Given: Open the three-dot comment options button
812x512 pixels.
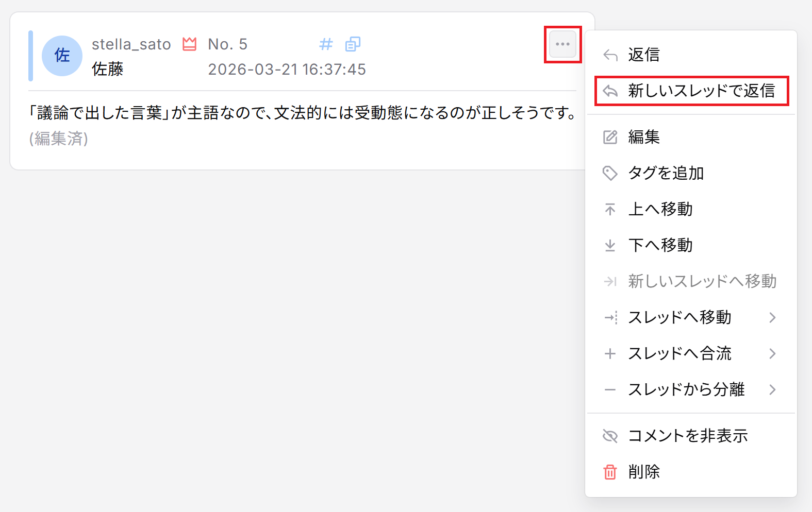Looking at the screenshot, I should click(x=562, y=44).
